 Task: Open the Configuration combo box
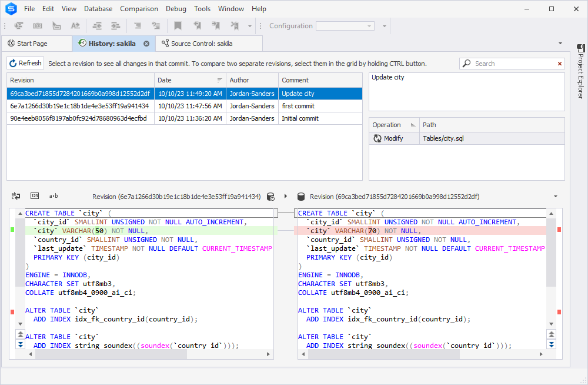[x=345, y=26]
